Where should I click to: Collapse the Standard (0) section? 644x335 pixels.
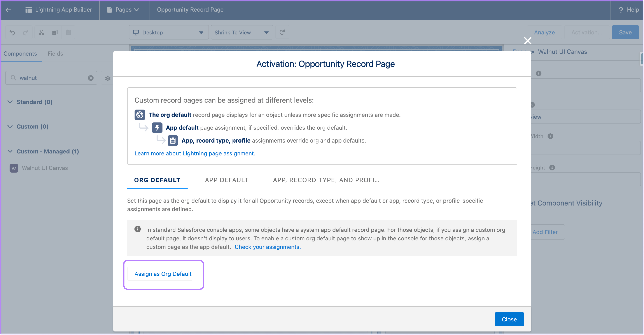click(10, 102)
